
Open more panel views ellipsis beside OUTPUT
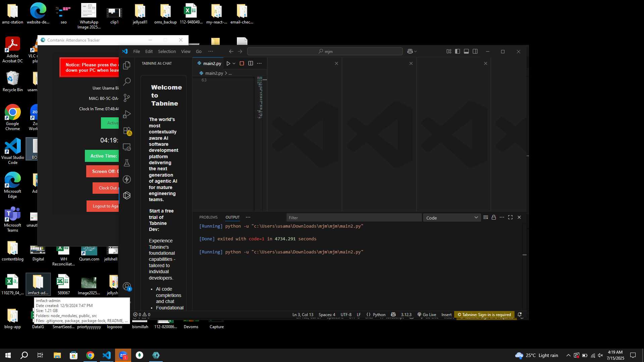point(248,217)
